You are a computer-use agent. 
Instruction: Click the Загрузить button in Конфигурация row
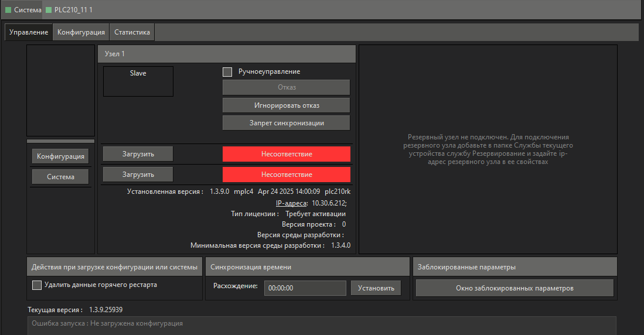[138, 154]
